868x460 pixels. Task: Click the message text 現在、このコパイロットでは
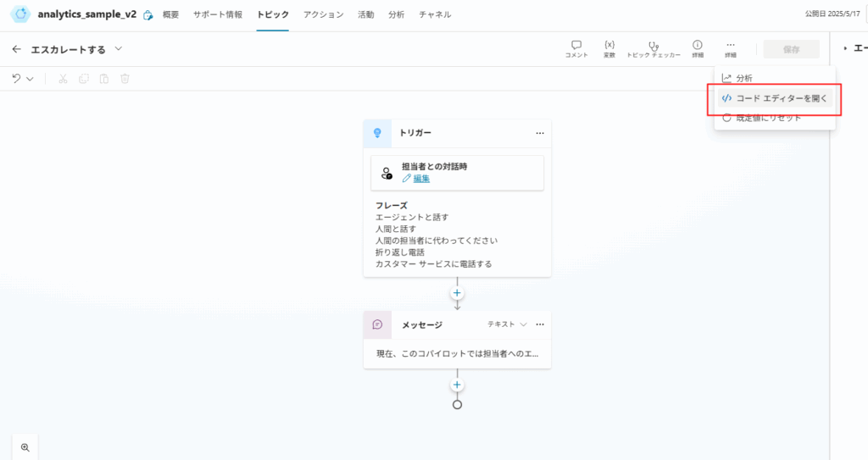click(x=457, y=354)
